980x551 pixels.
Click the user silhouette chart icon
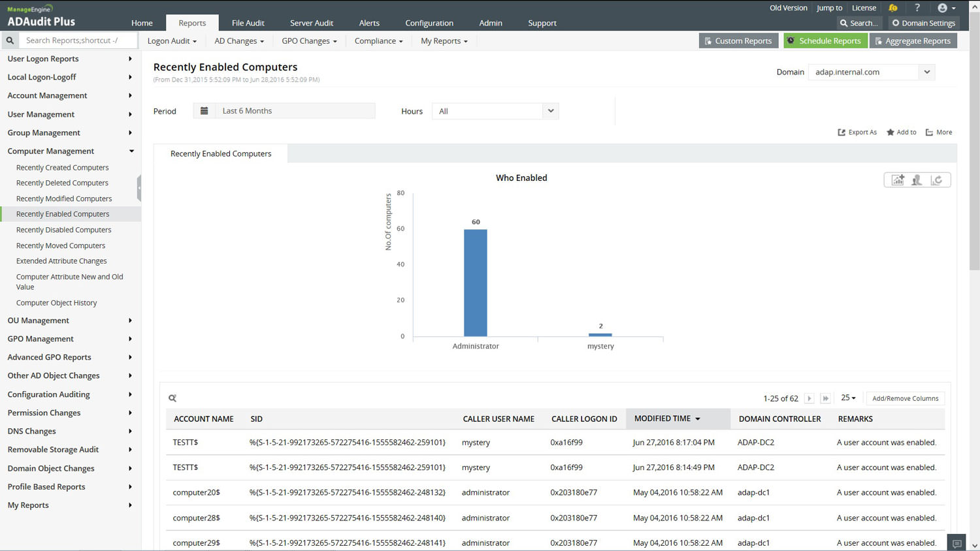(917, 180)
